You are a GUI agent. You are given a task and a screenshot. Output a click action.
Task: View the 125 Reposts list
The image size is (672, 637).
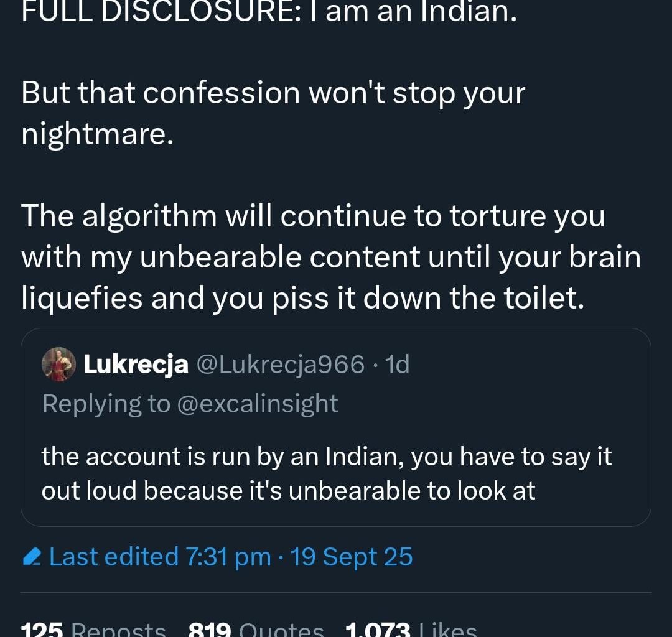pyautogui.click(x=93, y=630)
